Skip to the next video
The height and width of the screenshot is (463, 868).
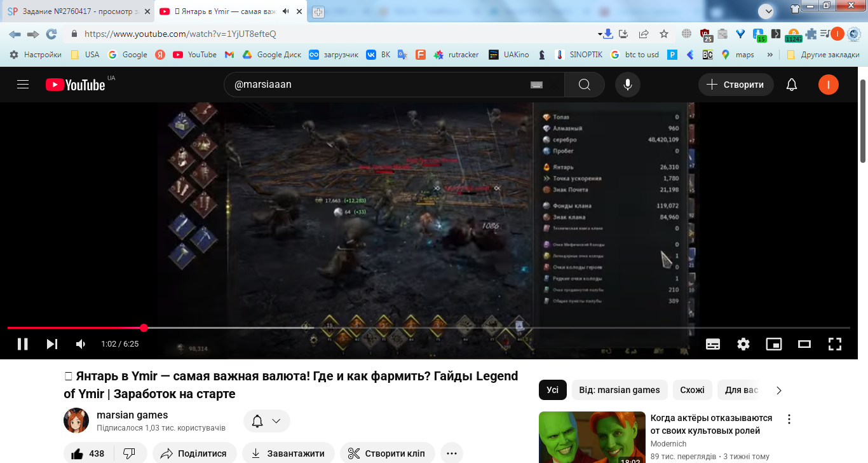click(52, 344)
